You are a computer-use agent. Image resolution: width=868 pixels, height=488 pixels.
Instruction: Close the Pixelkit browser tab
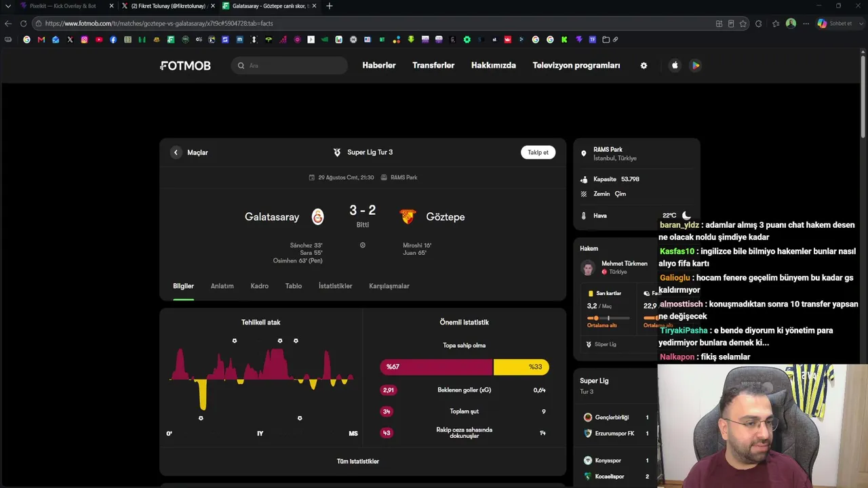point(111,6)
